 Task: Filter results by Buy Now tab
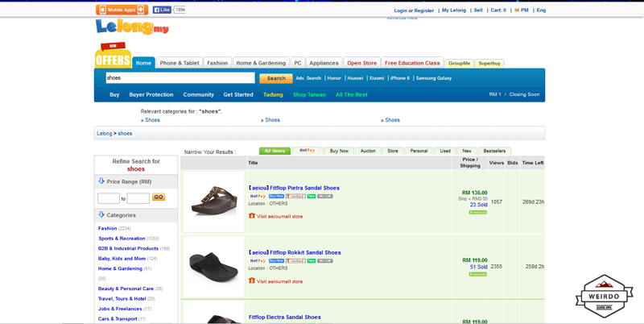click(339, 151)
